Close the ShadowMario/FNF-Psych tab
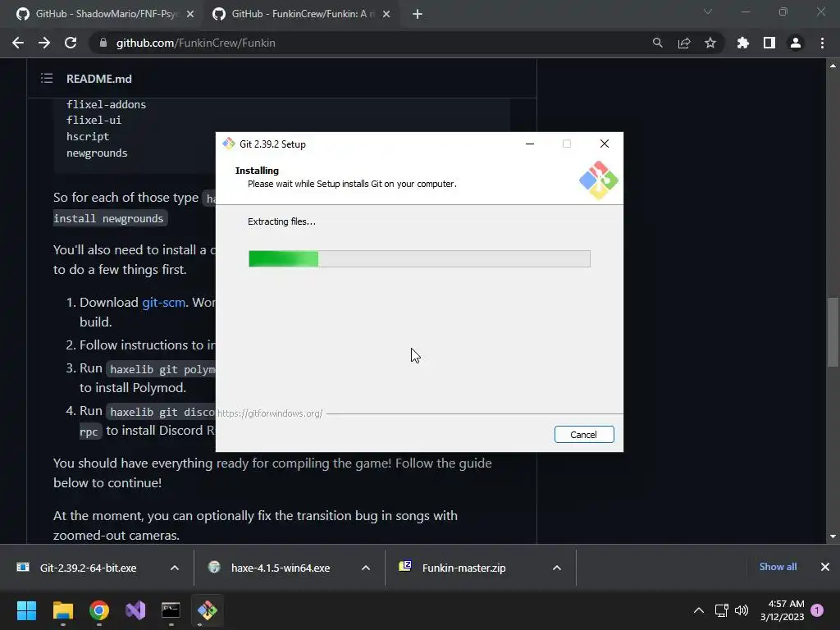Image resolution: width=840 pixels, height=630 pixels. pyautogui.click(x=190, y=14)
